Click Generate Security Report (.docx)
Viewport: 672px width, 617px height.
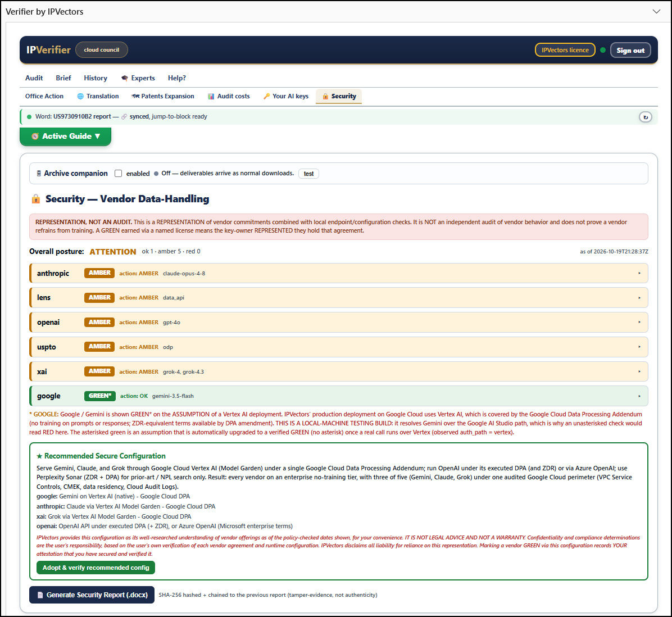[92, 595]
